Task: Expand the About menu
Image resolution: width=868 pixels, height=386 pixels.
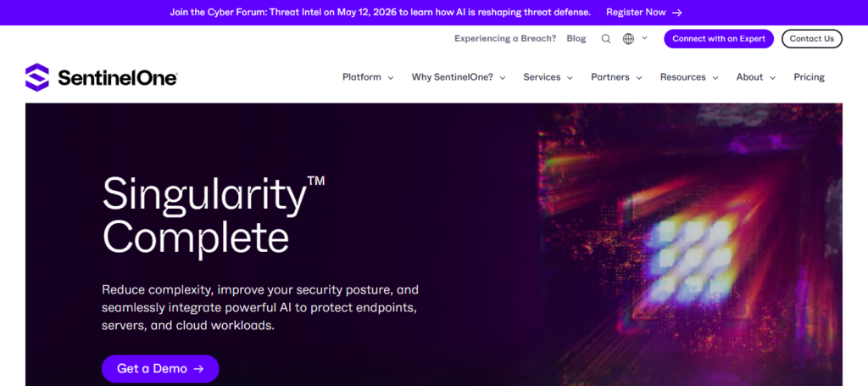Action: [755, 77]
